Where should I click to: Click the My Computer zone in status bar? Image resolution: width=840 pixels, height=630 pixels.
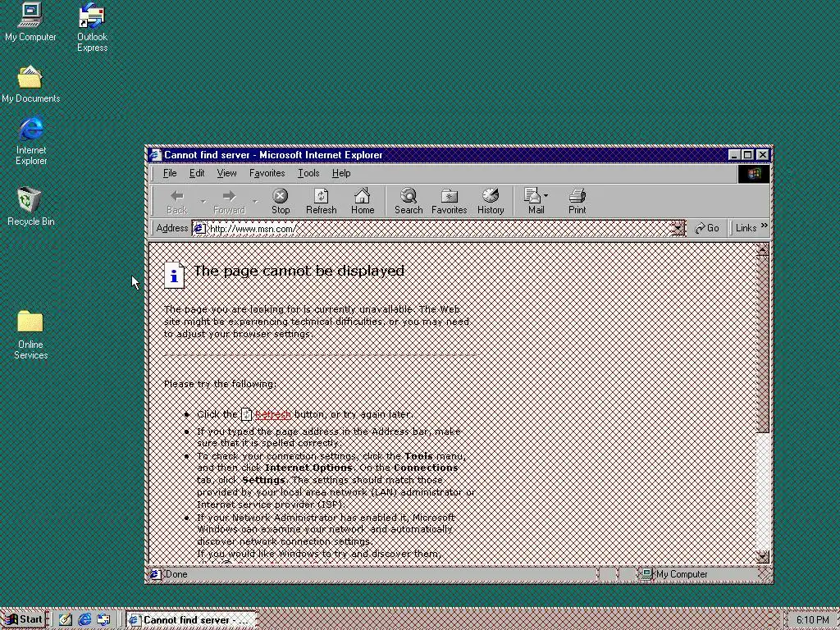pos(674,574)
